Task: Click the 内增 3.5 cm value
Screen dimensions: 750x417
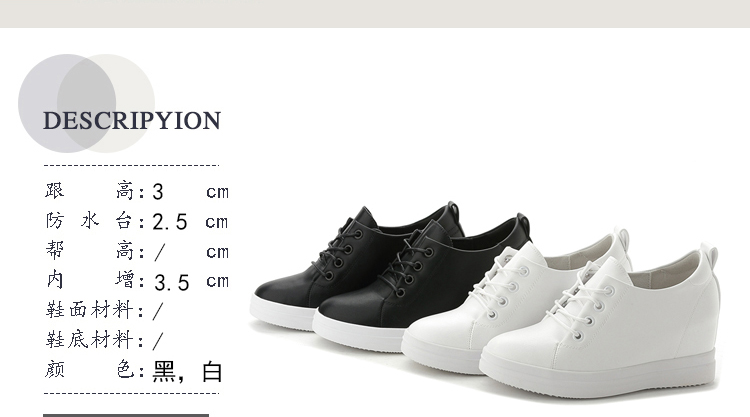Action: (x=191, y=281)
